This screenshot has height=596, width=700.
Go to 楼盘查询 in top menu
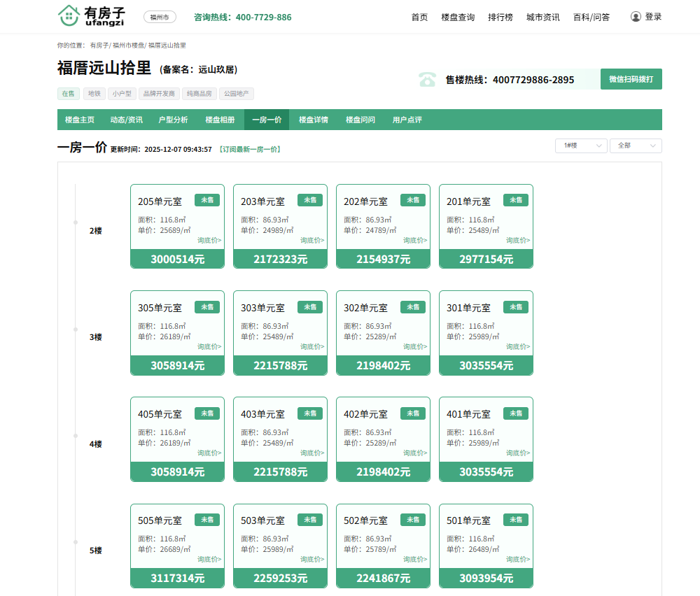[x=458, y=17]
